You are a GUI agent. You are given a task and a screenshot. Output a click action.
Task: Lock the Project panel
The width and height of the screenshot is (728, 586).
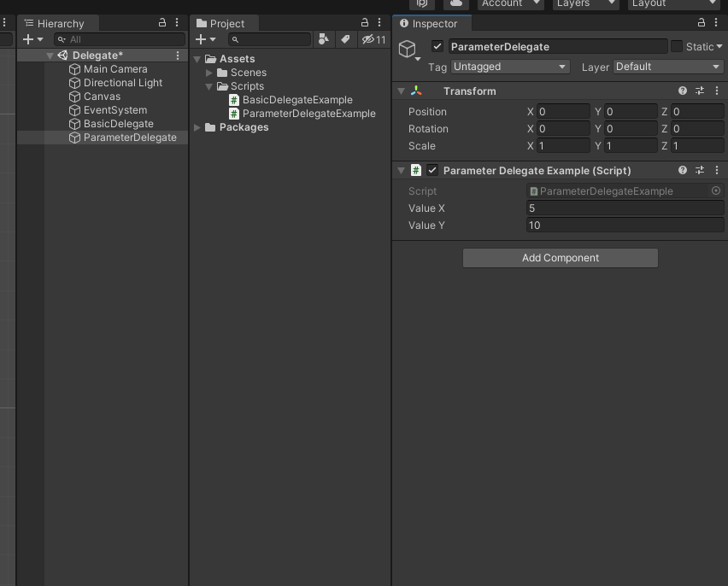(365, 22)
